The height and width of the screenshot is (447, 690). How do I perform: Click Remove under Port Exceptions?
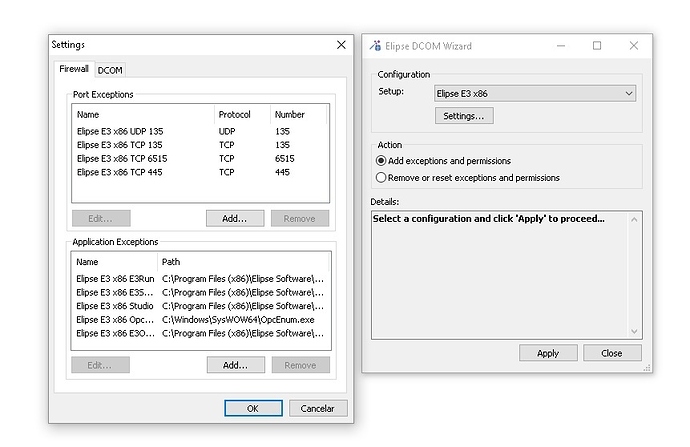[x=300, y=219]
